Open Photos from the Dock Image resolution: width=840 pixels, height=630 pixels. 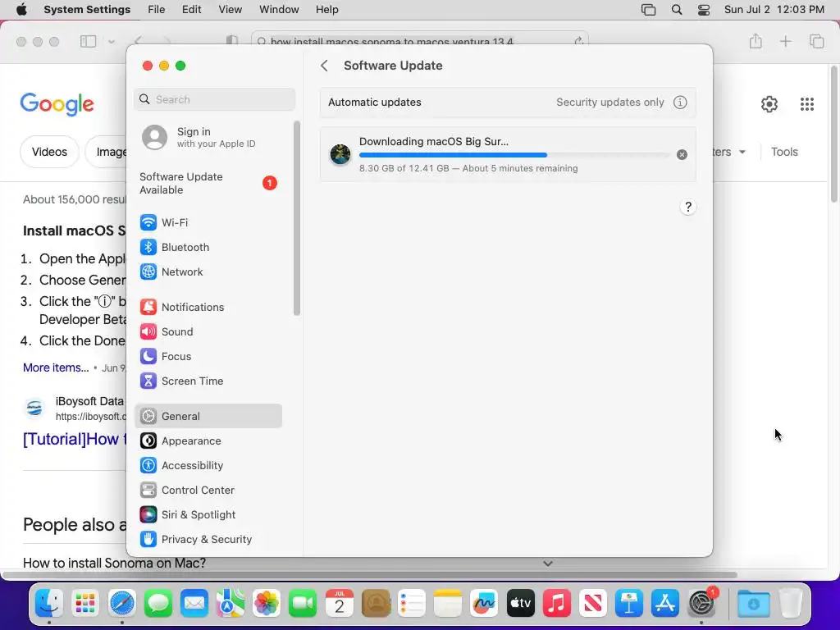(x=267, y=604)
